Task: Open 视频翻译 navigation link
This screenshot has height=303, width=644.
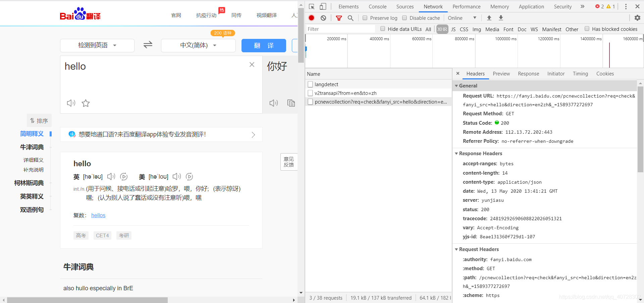Action: tap(267, 15)
